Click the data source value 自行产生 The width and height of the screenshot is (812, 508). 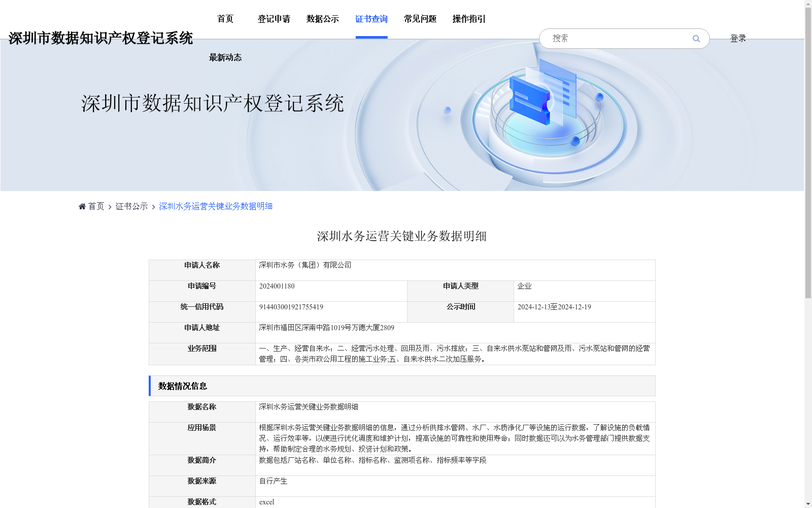(x=273, y=481)
